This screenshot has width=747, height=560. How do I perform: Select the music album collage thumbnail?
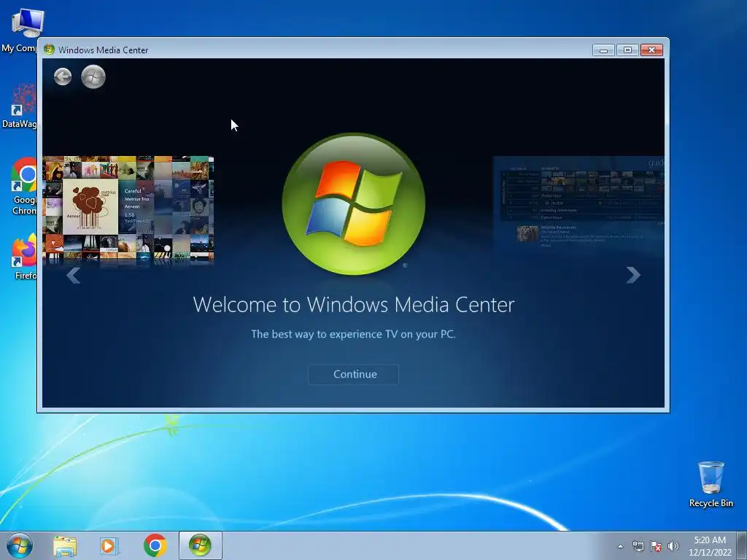click(x=128, y=209)
